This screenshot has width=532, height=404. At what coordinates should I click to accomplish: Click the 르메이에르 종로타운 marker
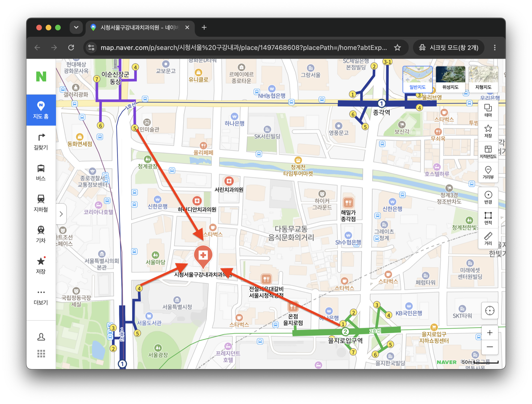tap(241, 67)
